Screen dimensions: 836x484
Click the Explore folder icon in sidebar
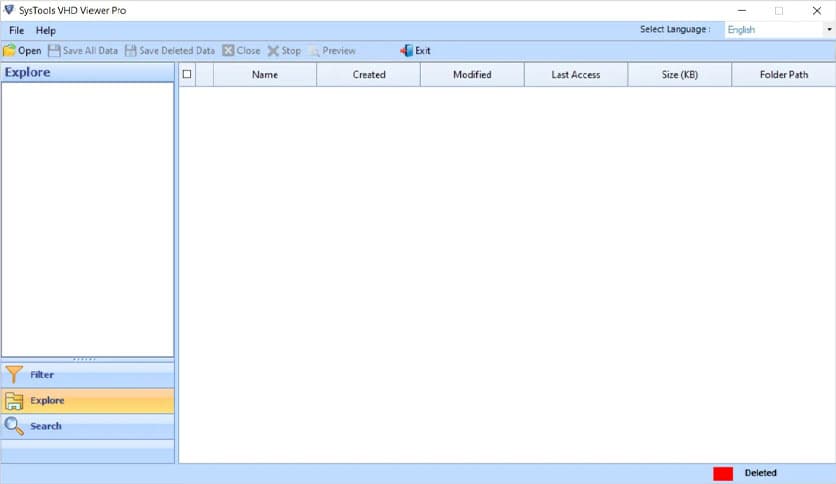pyautogui.click(x=14, y=401)
